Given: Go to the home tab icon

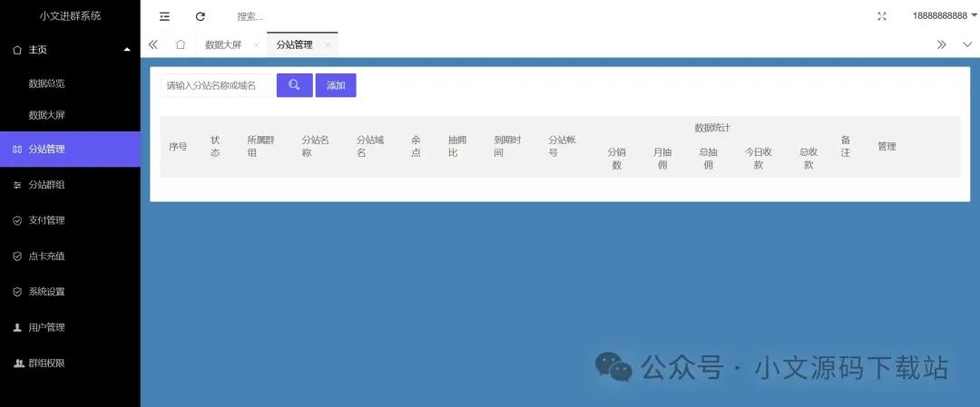Looking at the screenshot, I should pos(181,44).
